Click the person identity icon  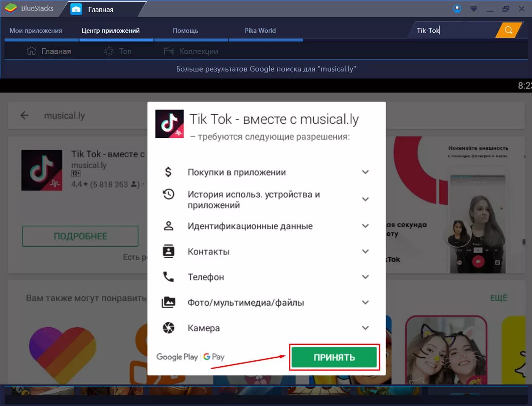pyautogui.click(x=168, y=226)
